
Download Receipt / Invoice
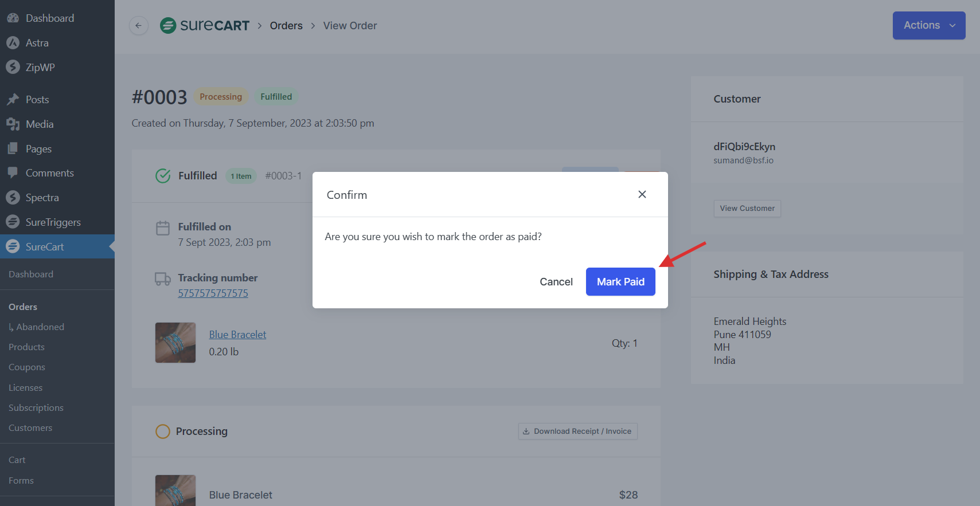577,432
